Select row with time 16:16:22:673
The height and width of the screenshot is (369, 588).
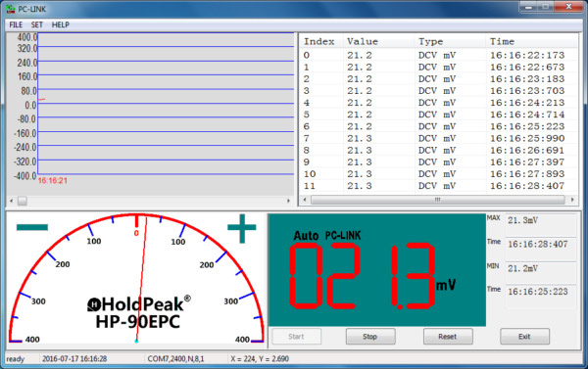tap(439, 68)
